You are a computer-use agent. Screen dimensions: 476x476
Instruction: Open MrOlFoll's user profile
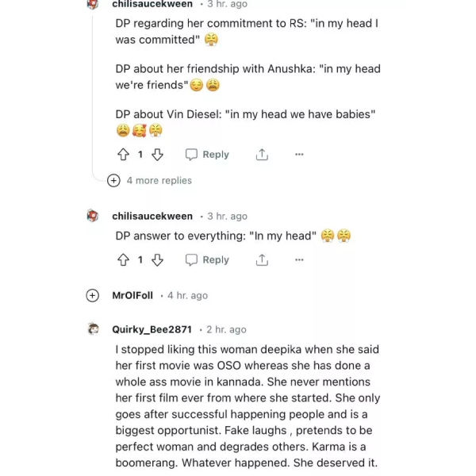click(x=132, y=295)
